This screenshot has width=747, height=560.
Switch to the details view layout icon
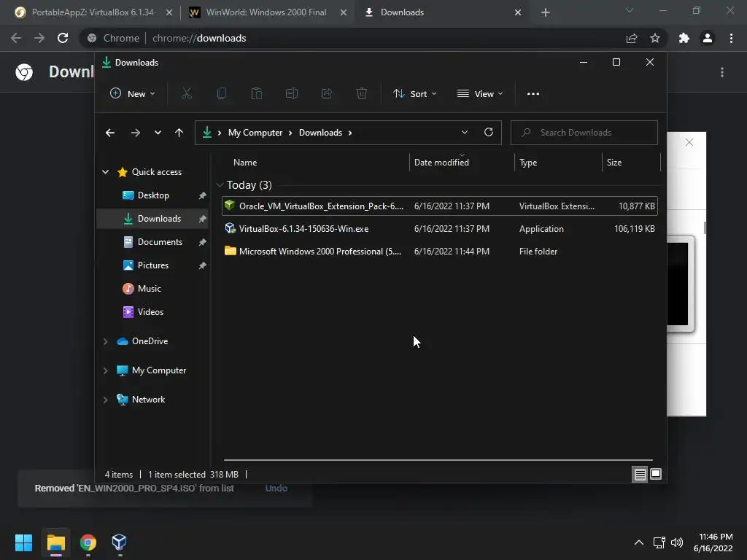[x=640, y=474]
